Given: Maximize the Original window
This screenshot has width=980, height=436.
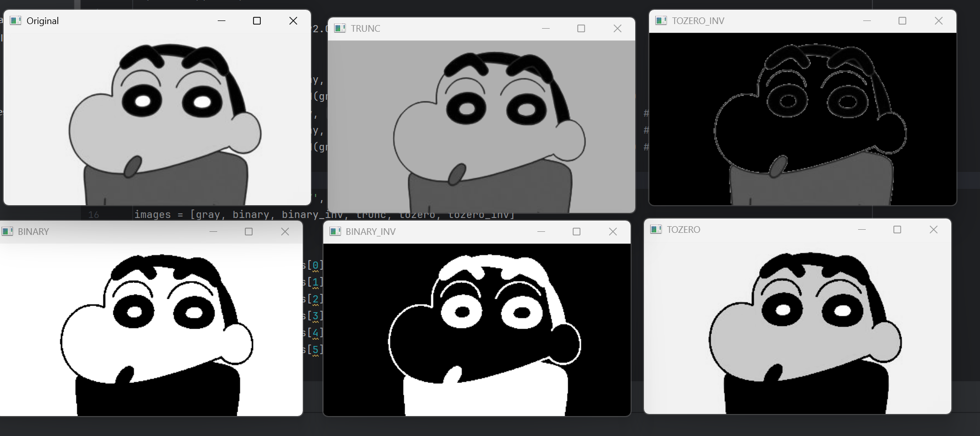Looking at the screenshot, I should tap(257, 20).
